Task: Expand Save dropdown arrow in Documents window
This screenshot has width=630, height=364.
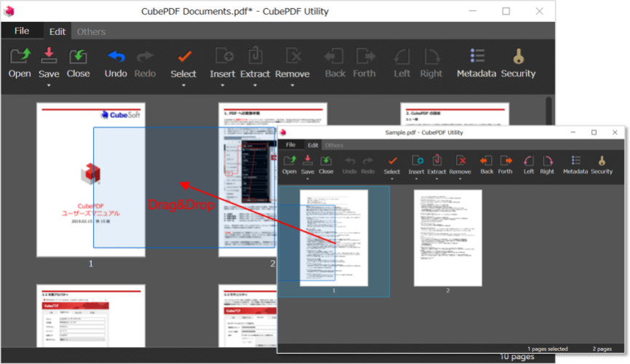Action: 49,85
